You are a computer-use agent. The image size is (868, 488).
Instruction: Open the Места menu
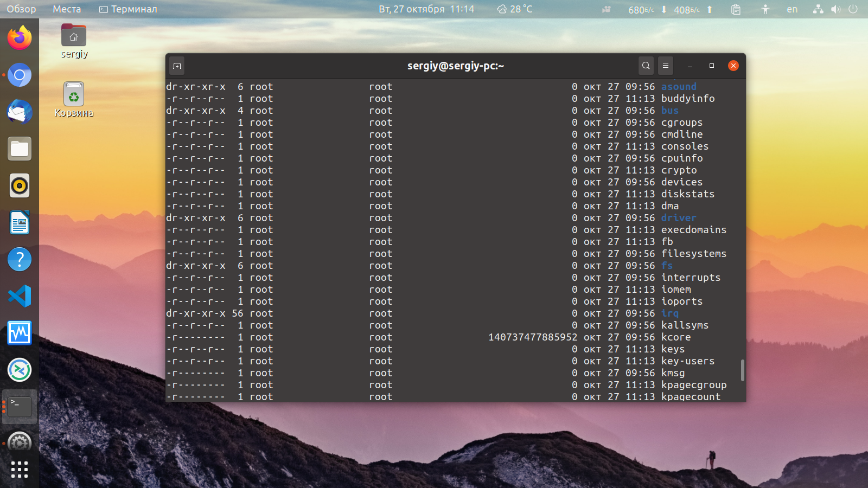67,9
